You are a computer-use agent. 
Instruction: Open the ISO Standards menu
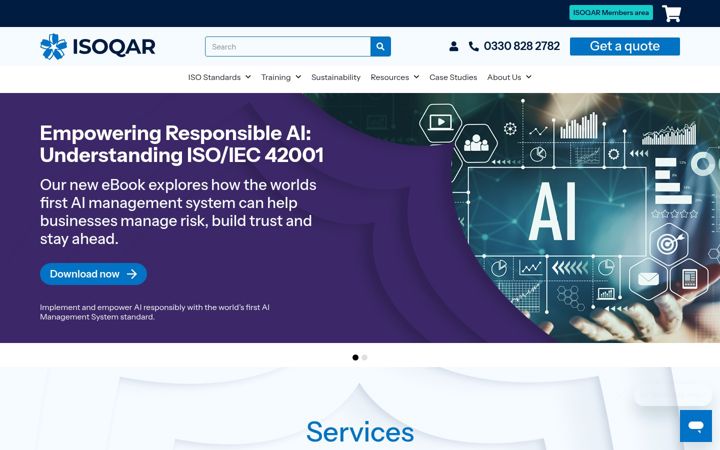click(214, 77)
